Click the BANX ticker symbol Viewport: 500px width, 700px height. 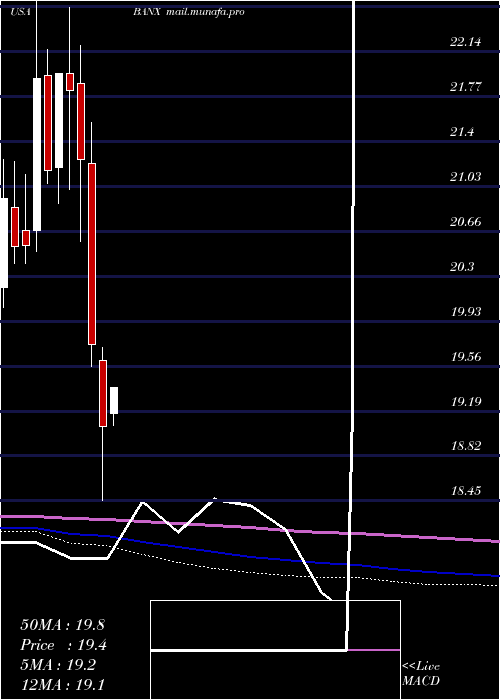(x=146, y=12)
